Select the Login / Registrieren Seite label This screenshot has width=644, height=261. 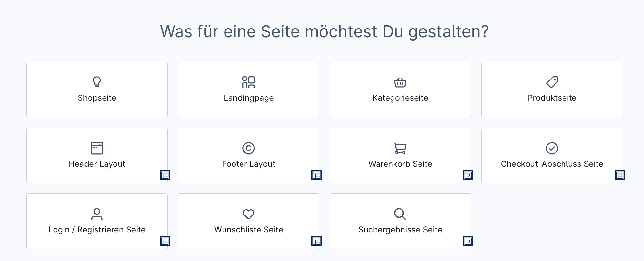tap(97, 230)
